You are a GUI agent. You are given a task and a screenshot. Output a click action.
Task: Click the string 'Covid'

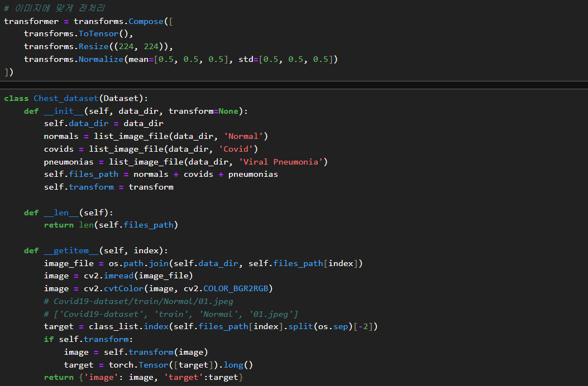pyautogui.click(x=236, y=149)
